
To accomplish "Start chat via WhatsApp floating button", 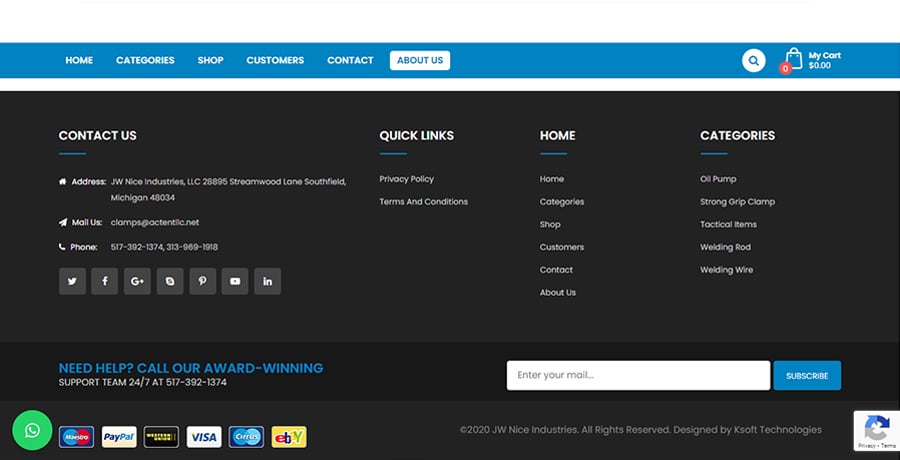I will [32, 430].
